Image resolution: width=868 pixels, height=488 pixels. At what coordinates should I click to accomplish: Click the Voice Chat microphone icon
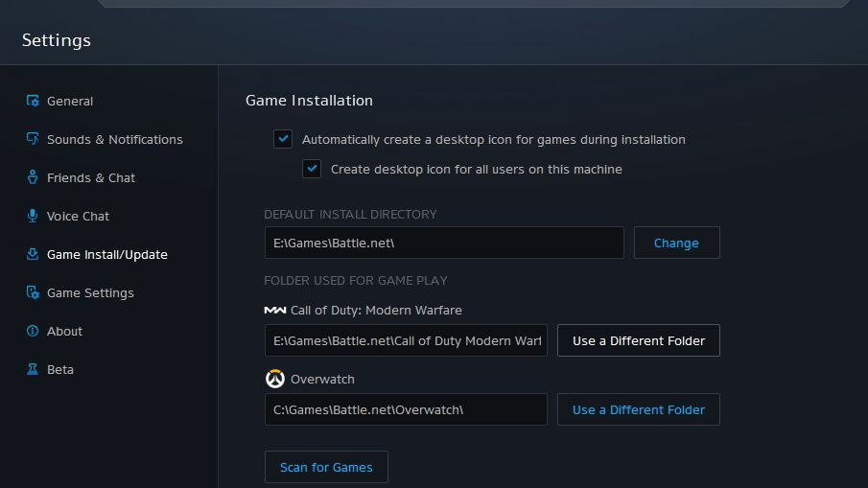(x=33, y=216)
